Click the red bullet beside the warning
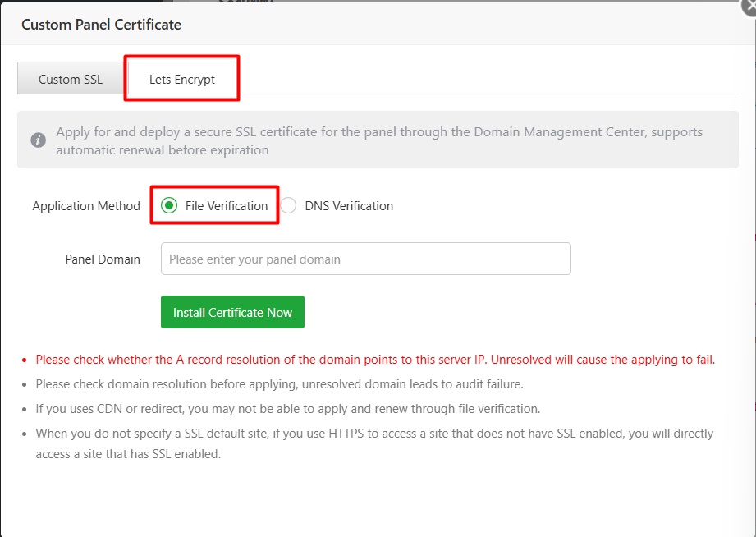756x537 pixels. (x=25, y=360)
